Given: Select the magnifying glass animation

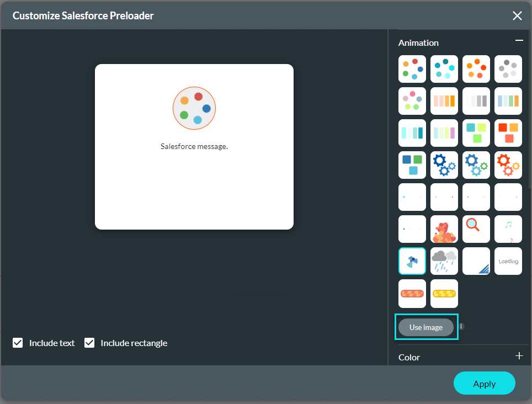Looking at the screenshot, I should 476,229.
